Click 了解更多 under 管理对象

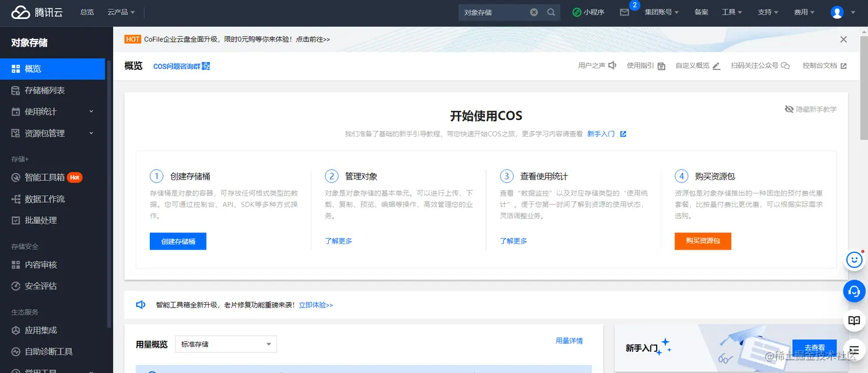point(339,241)
